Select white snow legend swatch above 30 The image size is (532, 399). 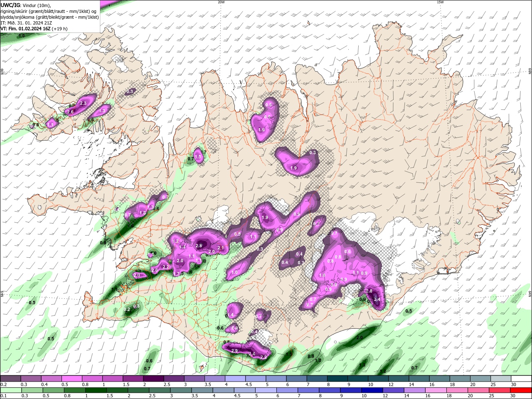(x=521, y=378)
